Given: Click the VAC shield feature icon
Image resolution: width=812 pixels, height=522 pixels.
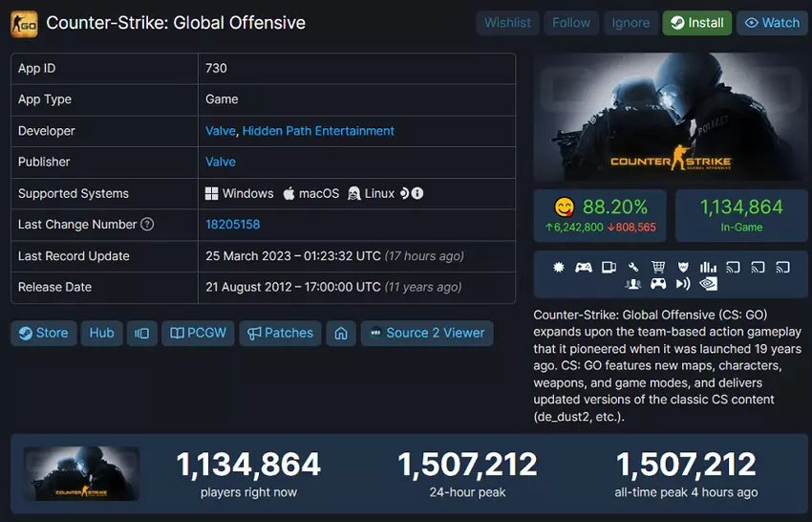Looking at the screenshot, I should pos(683,268).
